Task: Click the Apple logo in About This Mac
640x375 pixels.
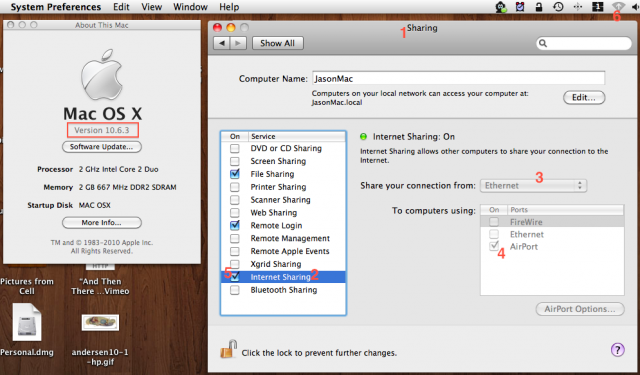Action: click(x=102, y=75)
